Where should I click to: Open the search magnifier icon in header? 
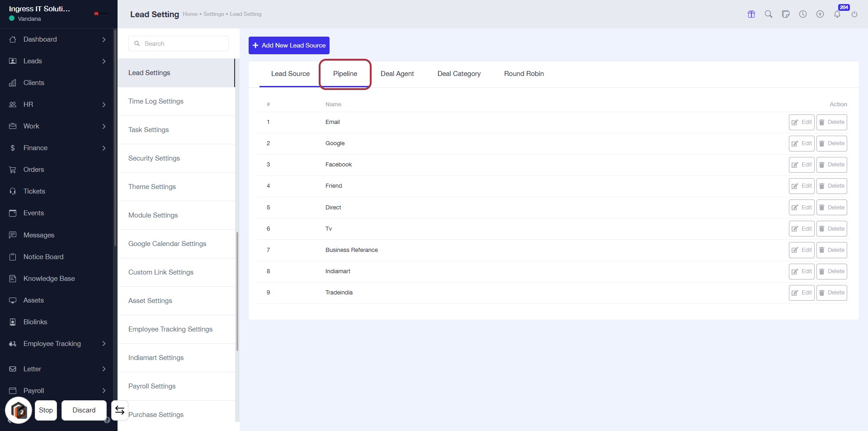pyautogui.click(x=769, y=14)
